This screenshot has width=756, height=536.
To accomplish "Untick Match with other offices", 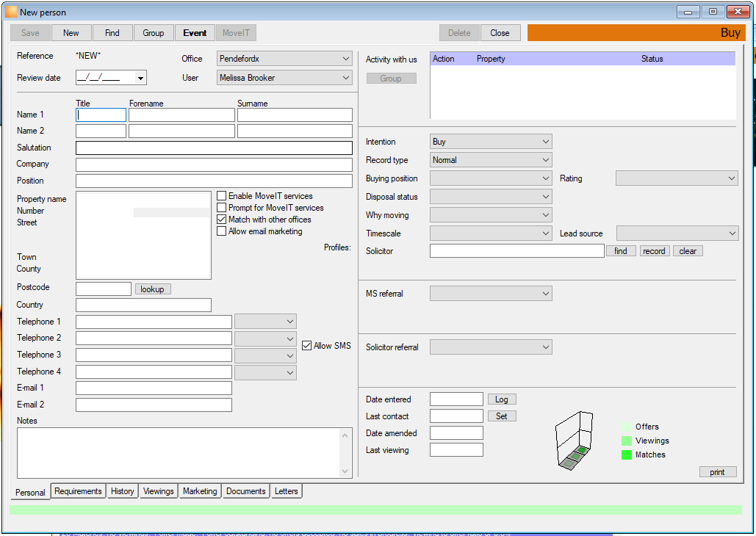I will 221,220.
